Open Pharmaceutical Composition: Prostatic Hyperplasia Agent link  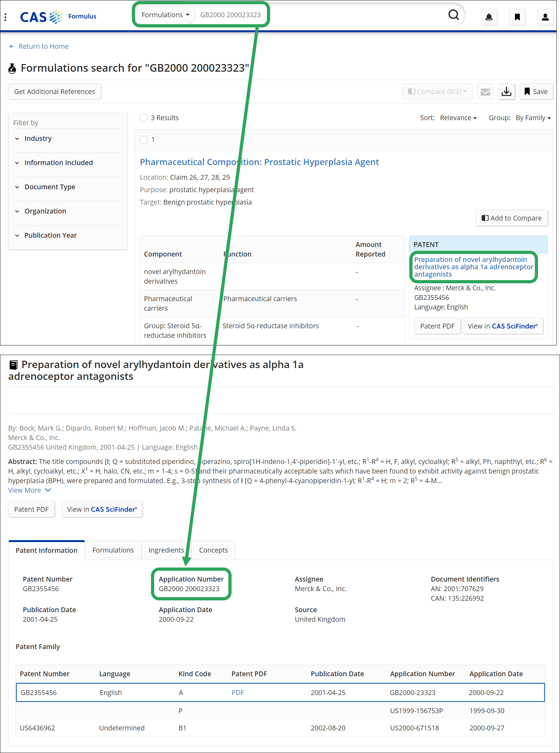point(259,162)
